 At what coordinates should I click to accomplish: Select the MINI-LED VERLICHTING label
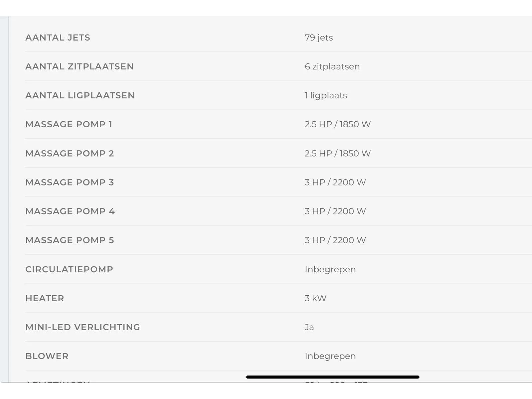click(x=83, y=327)
